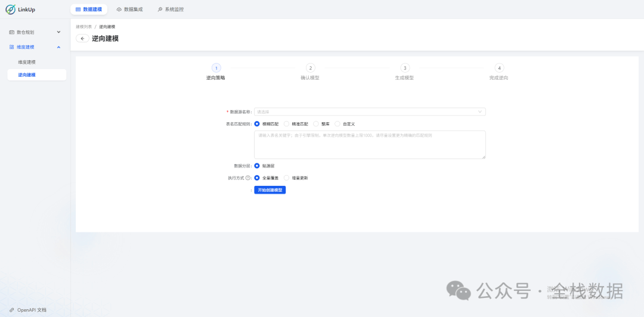Click the back arrow beside 逆向建模 title

click(x=82, y=38)
